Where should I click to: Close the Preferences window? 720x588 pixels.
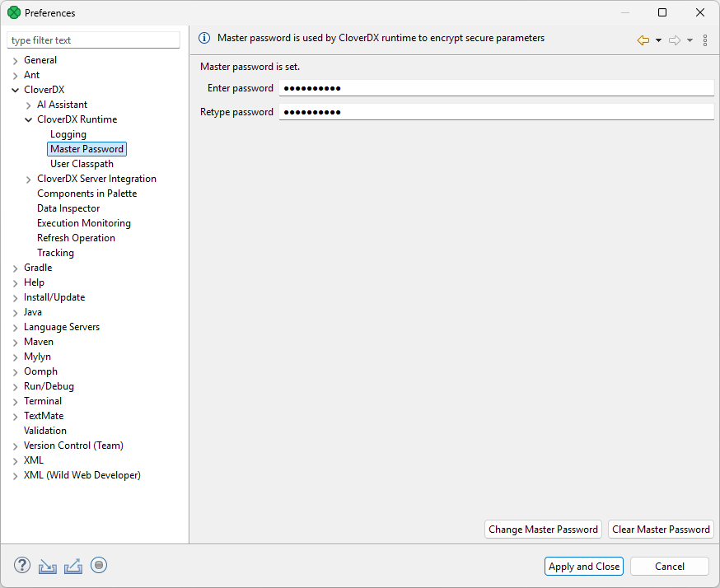(x=699, y=12)
